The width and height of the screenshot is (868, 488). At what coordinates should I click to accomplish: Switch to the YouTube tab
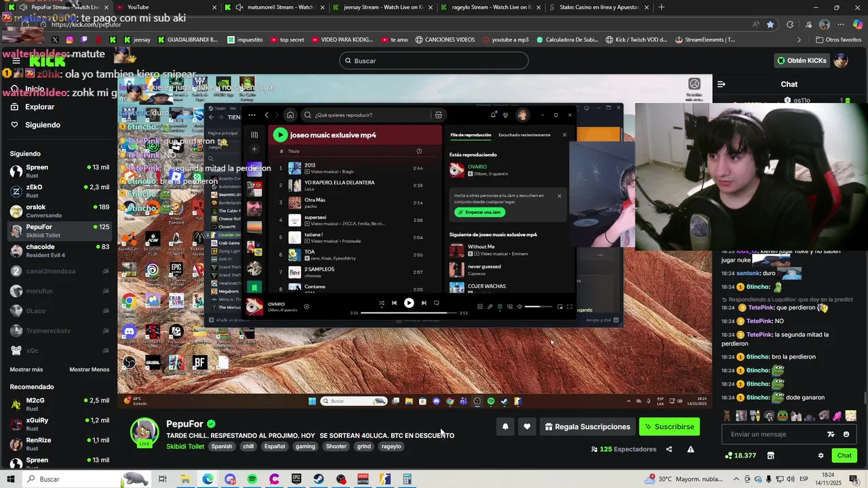tap(166, 7)
